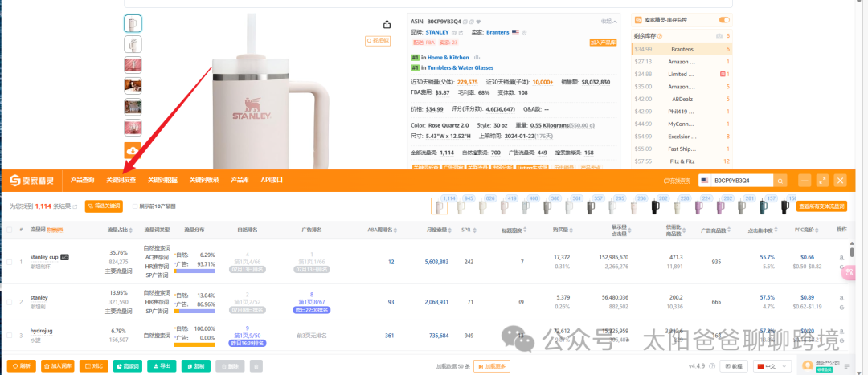Open the 关键词收录 tab
868x375 pixels.
[204, 181]
